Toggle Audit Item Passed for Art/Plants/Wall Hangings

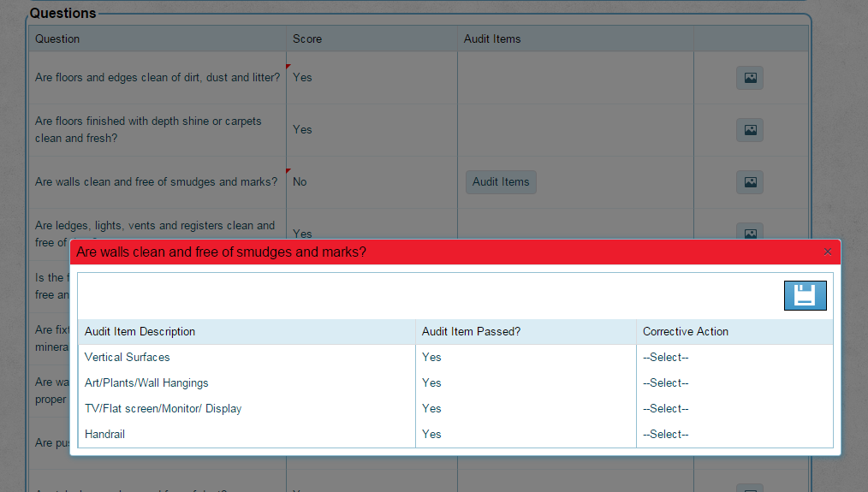coord(431,383)
